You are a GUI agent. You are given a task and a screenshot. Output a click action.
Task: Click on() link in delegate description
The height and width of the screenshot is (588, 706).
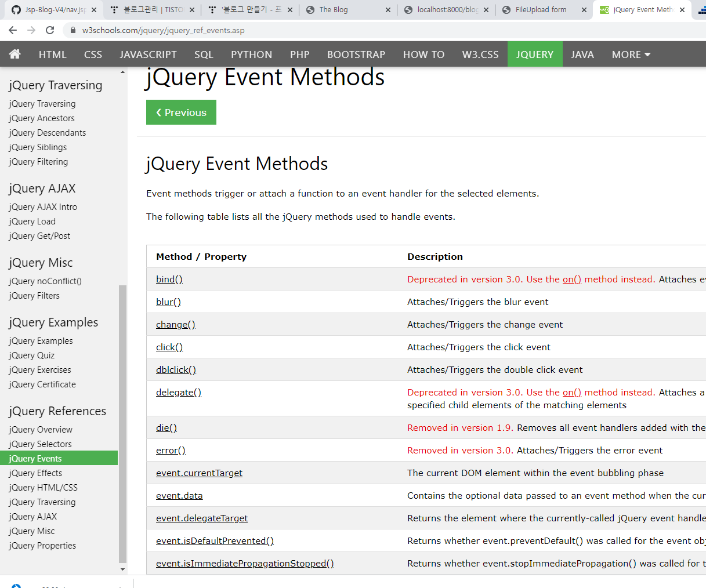click(572, 392)
